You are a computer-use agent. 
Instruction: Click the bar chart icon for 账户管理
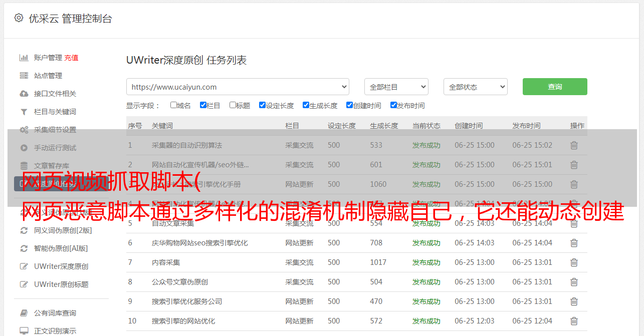click(24, 58)
